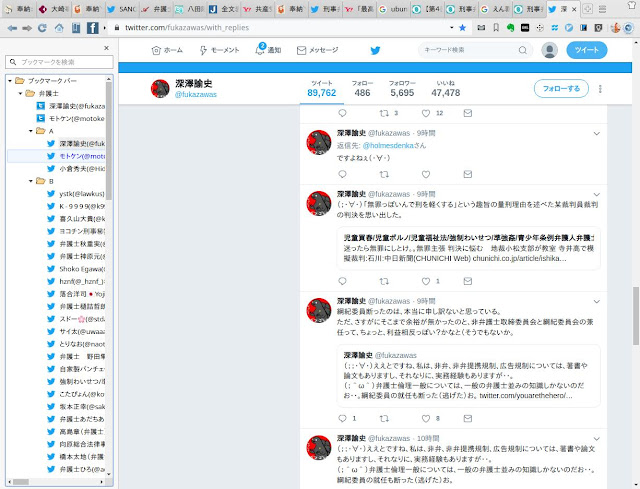Open dropdown chevron on 綱紀委員 tweet
This screenshot has width=640, height=489.
(597, 302)
